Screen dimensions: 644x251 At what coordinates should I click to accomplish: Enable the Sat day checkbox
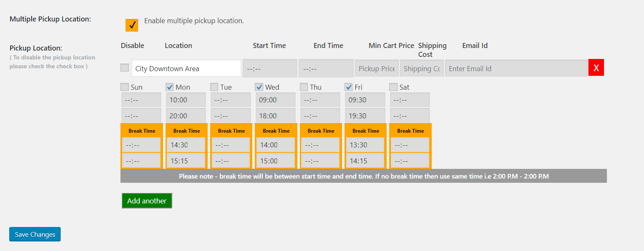tap(393, 87)
